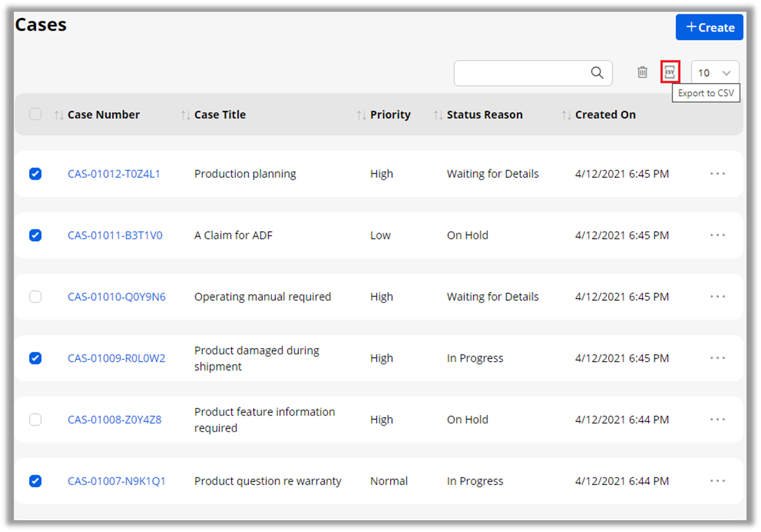This screenshot has height=532, width=761.
Task: Click the Create button
Action: click(x=709, y=28)
